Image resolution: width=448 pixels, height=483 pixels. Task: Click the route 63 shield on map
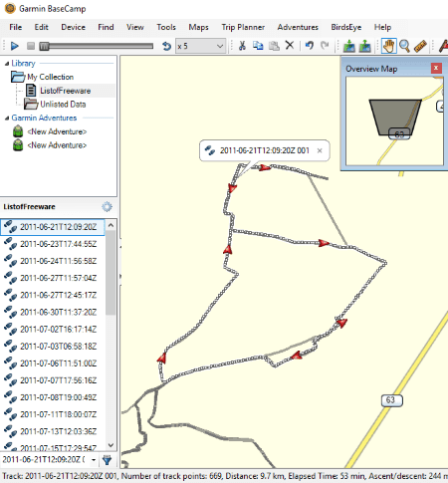point(392,400)
